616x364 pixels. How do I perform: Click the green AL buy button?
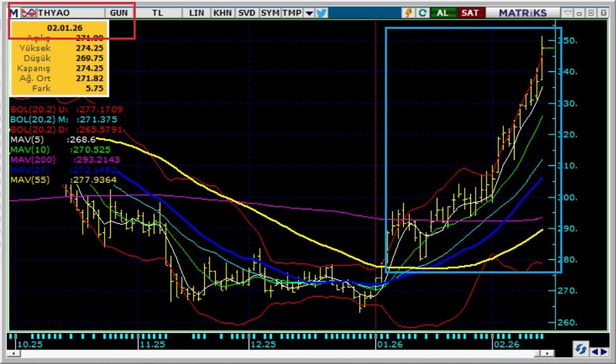443,13
